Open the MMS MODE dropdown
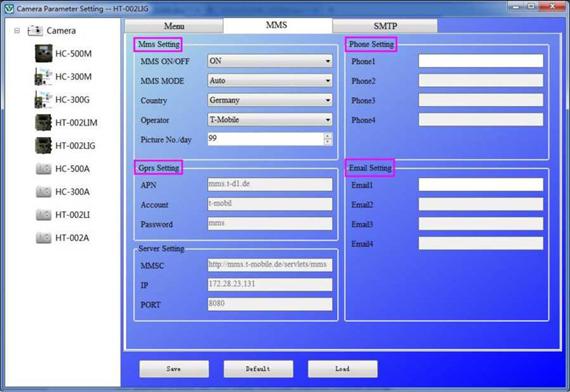 [270, 80]
